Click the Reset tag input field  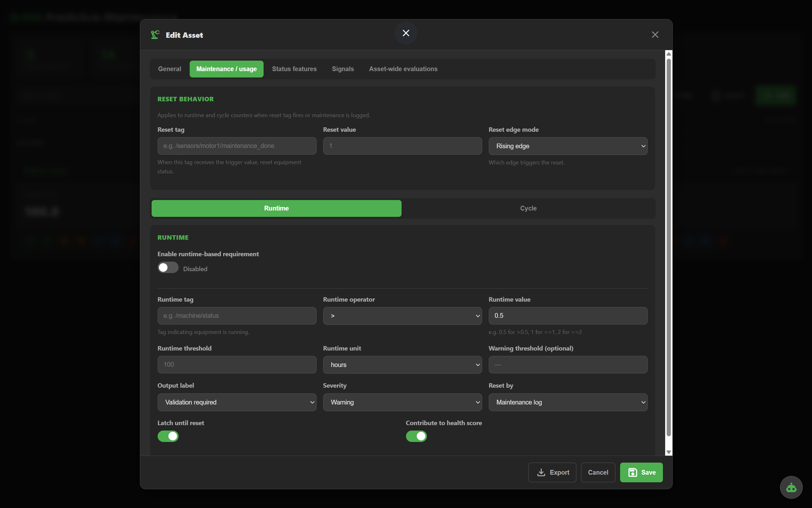point(237,146)
